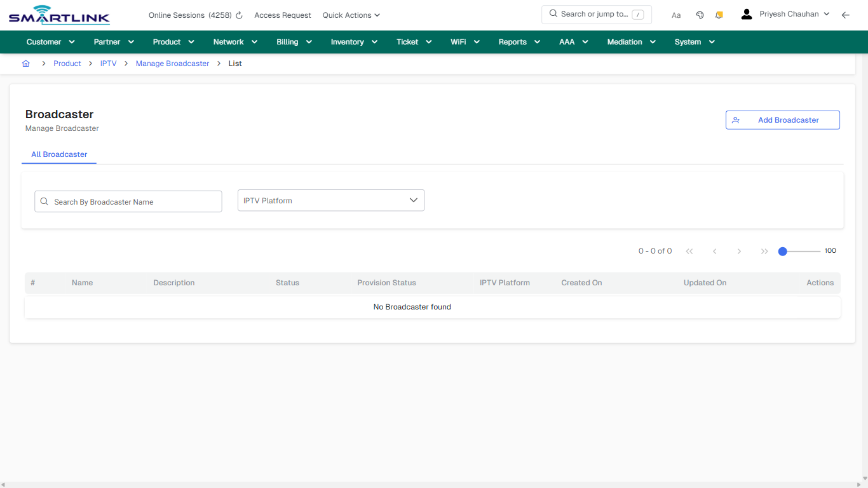
Task: Open the notifications bell
Action: tap(719, 14)
